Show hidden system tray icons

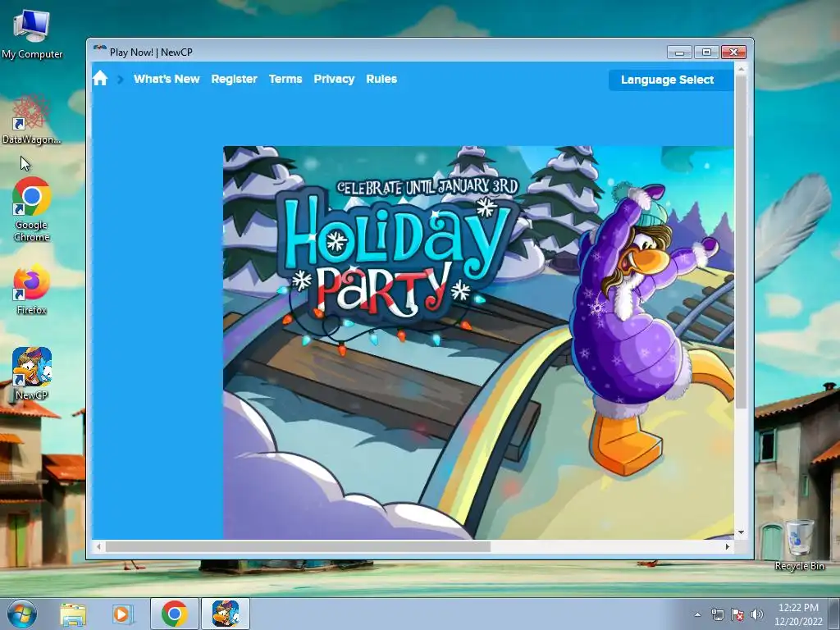(x=697, y=614)
